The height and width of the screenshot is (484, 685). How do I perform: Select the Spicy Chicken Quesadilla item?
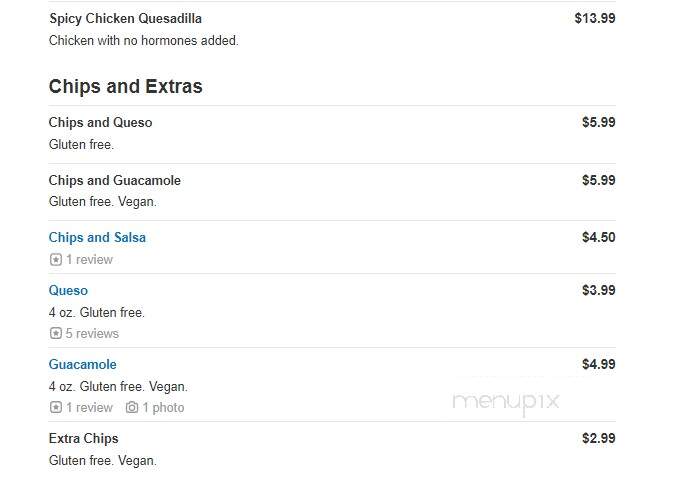[125, 18]
